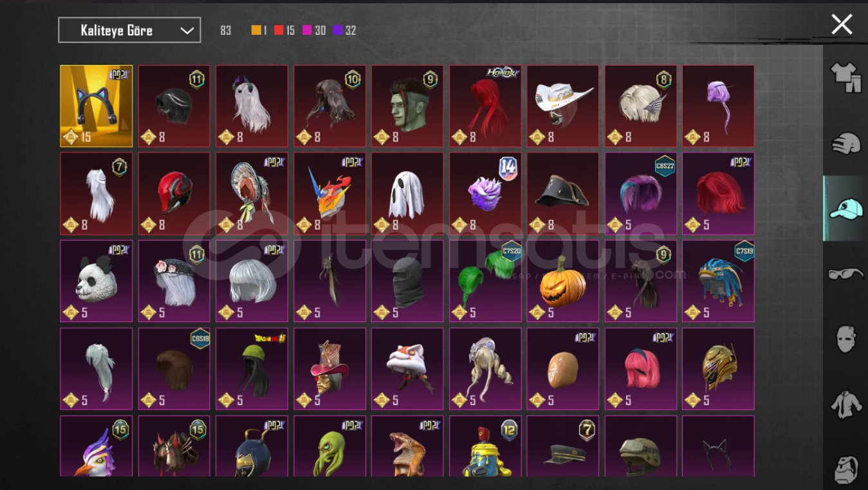Select the helmet category icon in sidebar
The width and height of the screenshot is (868, 490).
point(845,143)
